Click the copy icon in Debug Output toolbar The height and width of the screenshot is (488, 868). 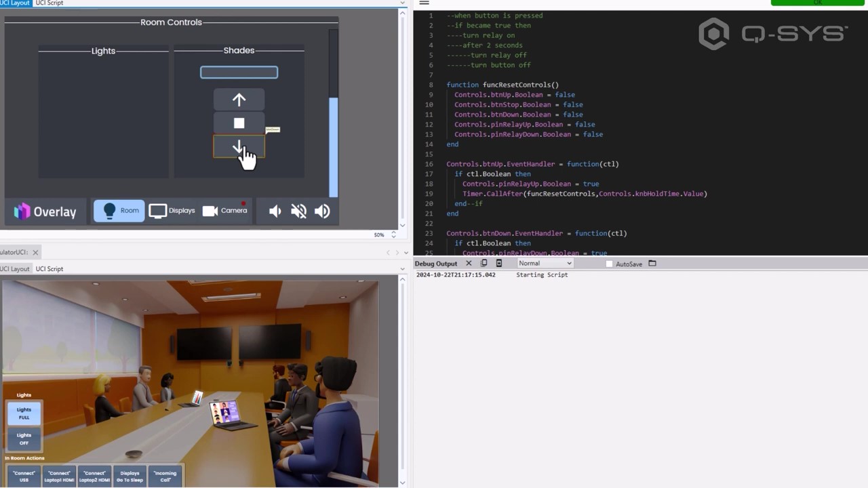(484, 263)
